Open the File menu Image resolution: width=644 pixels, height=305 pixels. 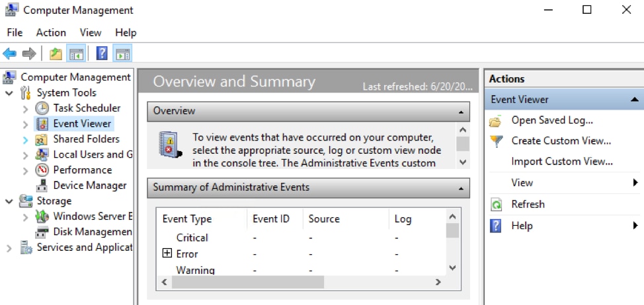15,32
